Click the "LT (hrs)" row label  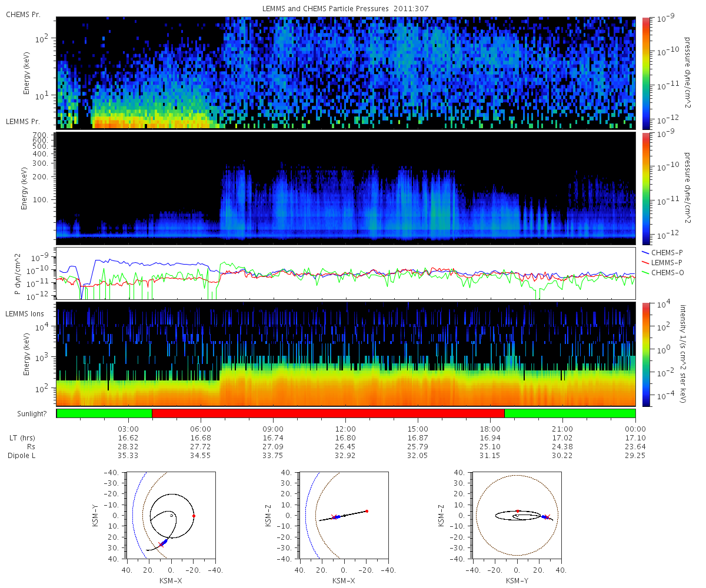click(x=23, y=438)
